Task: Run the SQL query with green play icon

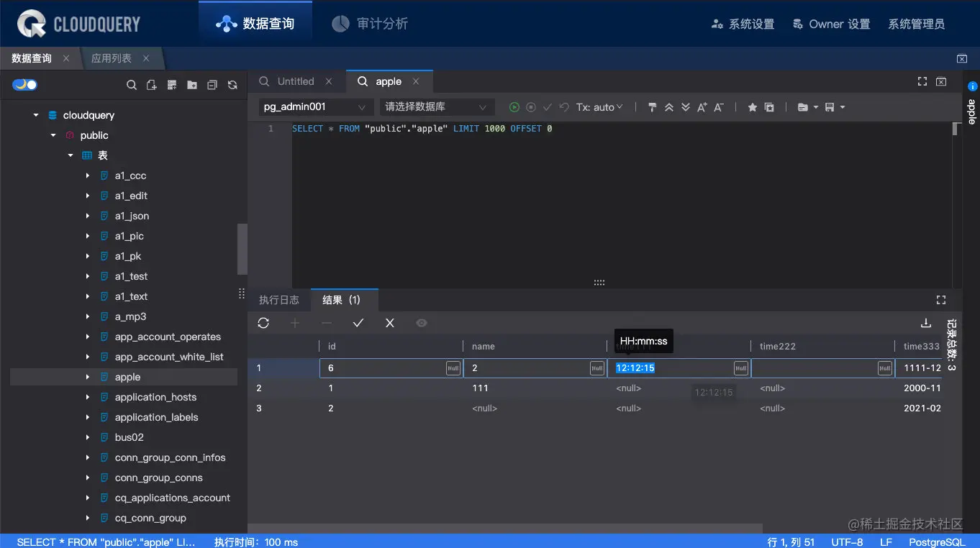Action: 514,107
